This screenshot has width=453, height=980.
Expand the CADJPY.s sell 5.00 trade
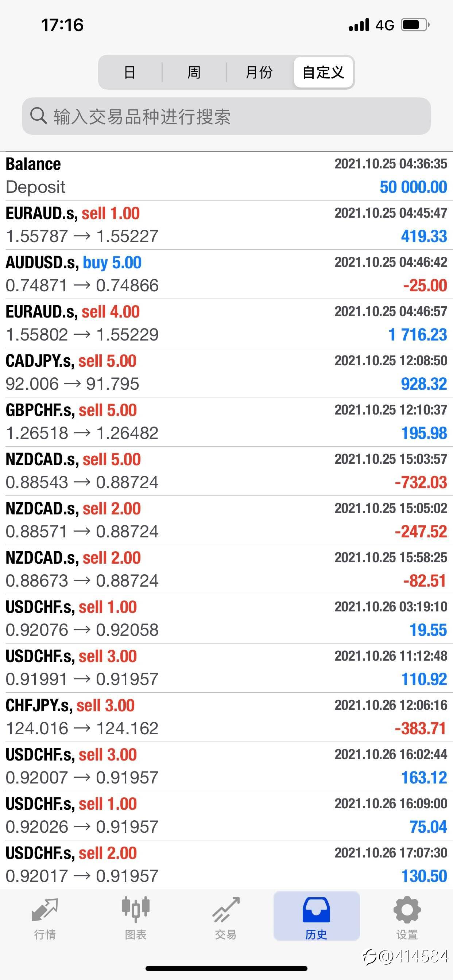226,373
